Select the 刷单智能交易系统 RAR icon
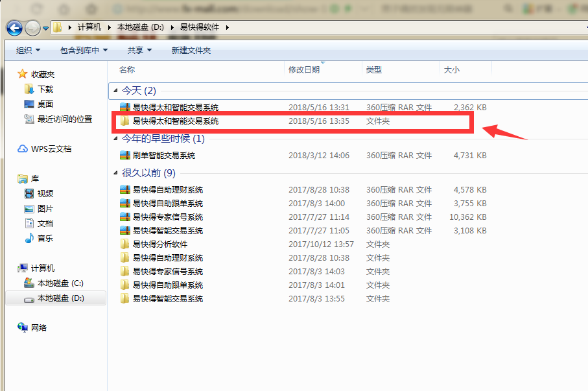Image resolution: width=588 pixels, height=391 pixels. pyautogui.click(x=125, y=156)
